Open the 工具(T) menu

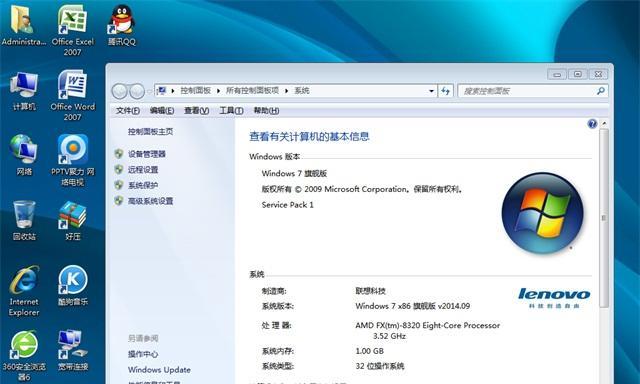coord(231,111)
